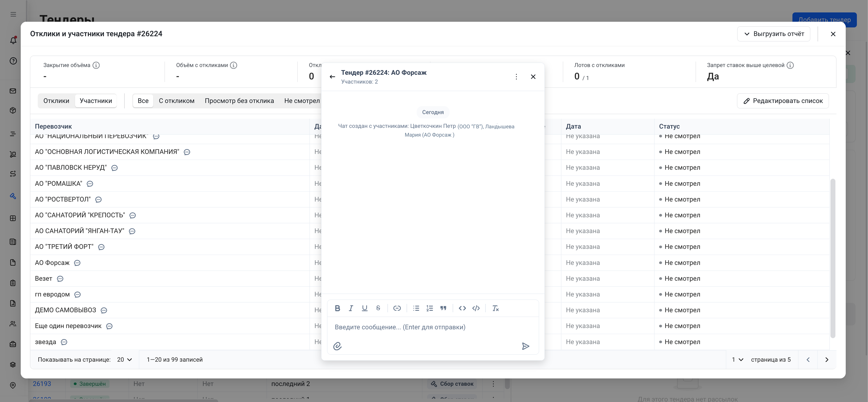The image size is (868, 402).
Task: Click the participants table vertical scrollbar
Action: (833, 258)
